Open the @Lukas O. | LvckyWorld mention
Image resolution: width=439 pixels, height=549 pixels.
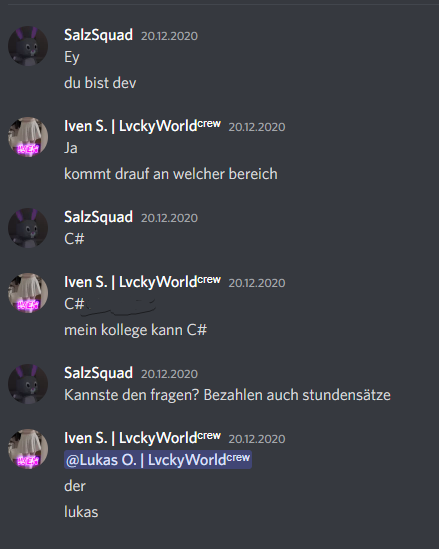158,460
